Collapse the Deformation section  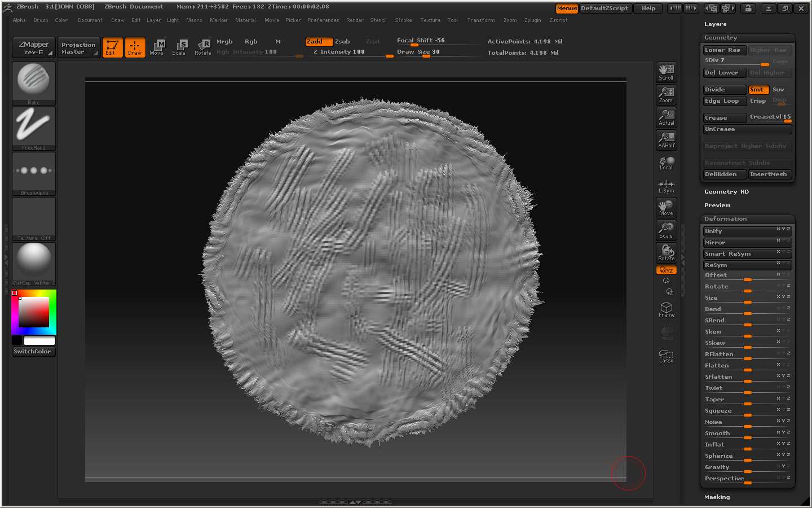point(725,219)
